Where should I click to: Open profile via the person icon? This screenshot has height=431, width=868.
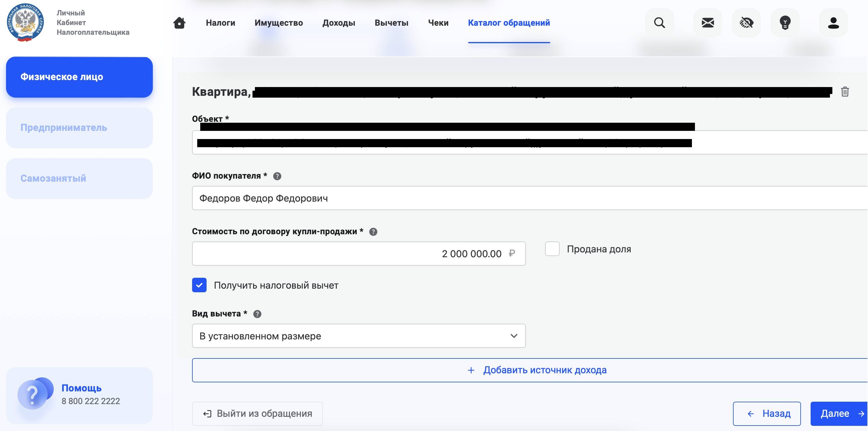[833, 23]
